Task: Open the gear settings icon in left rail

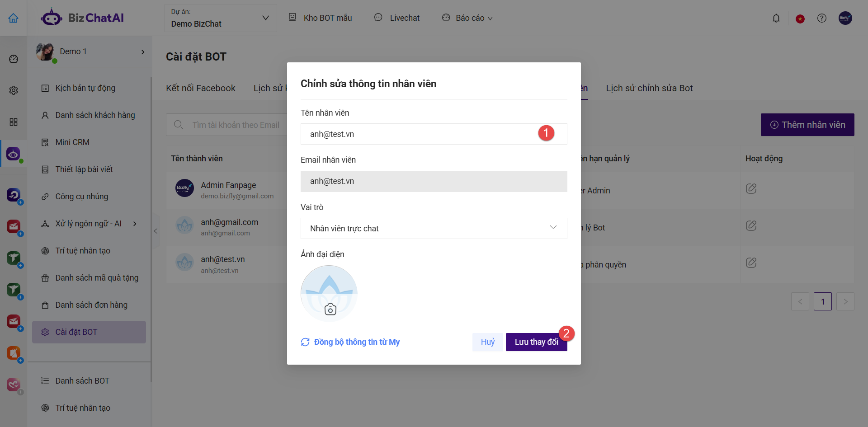Action: (14, 90)
